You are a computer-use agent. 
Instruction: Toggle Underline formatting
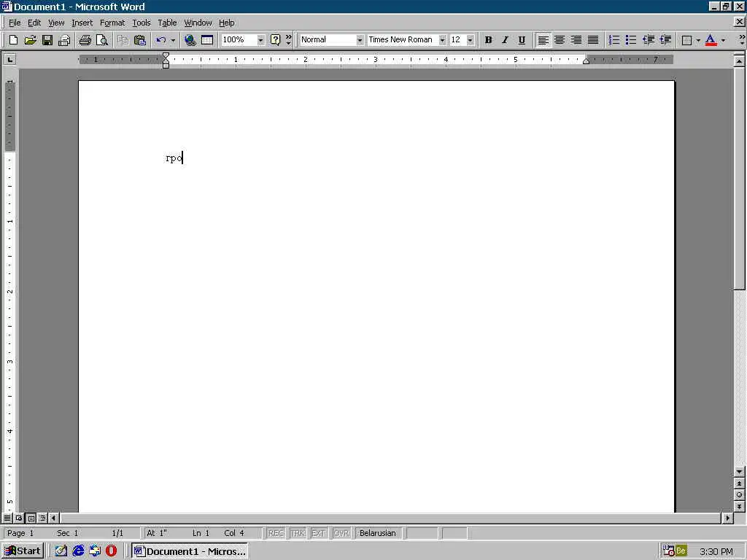522,40
